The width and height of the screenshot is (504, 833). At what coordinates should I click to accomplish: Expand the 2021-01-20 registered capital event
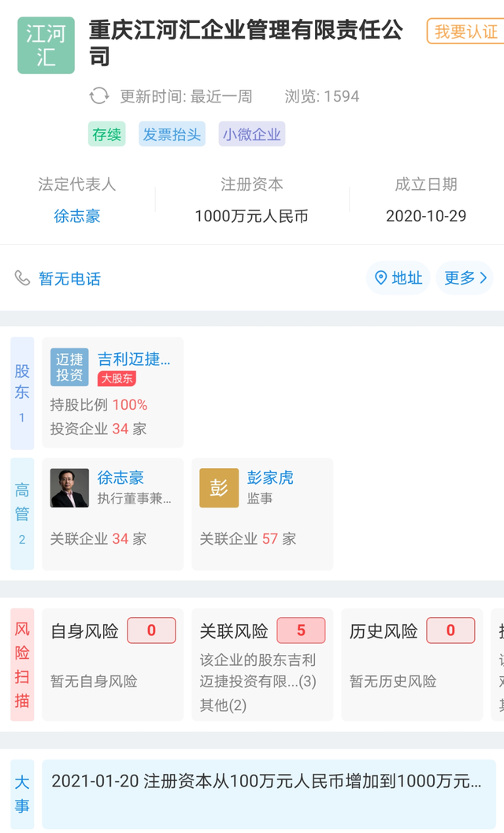point(266,782)
